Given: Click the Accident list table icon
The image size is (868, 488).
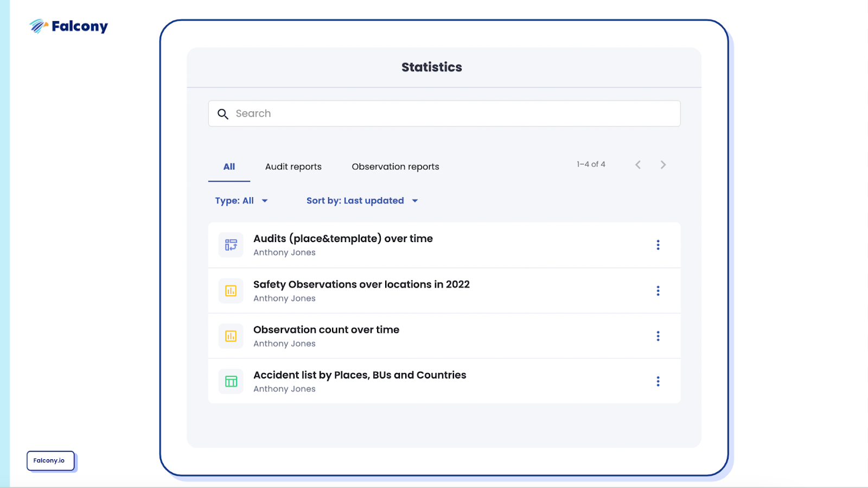Looking at the screenshot, I should pyautogui.click(x=231, y=382).
